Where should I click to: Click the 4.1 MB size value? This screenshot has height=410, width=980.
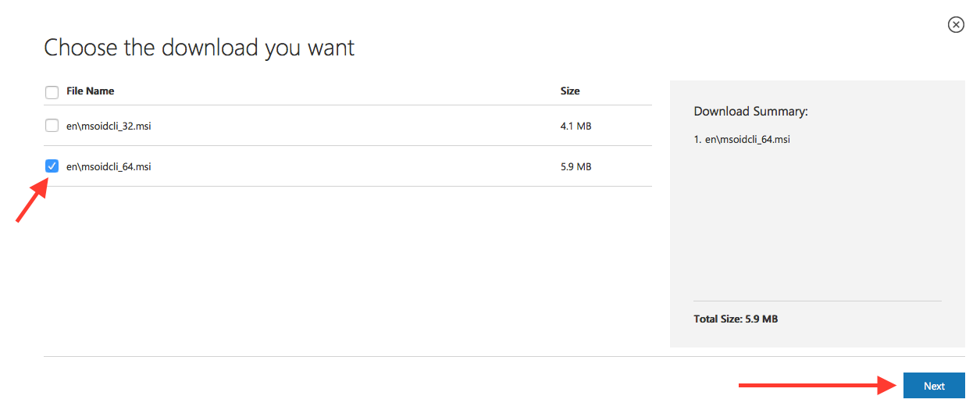tap(576, 125)
